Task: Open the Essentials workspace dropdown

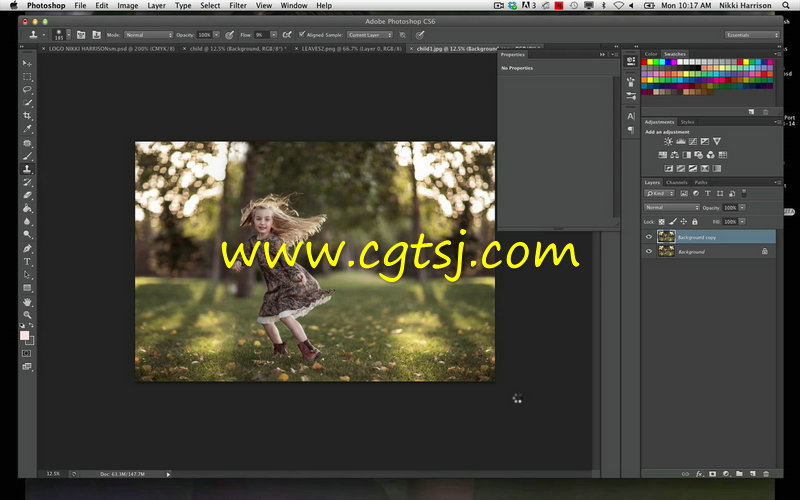Action: [752, 35]
